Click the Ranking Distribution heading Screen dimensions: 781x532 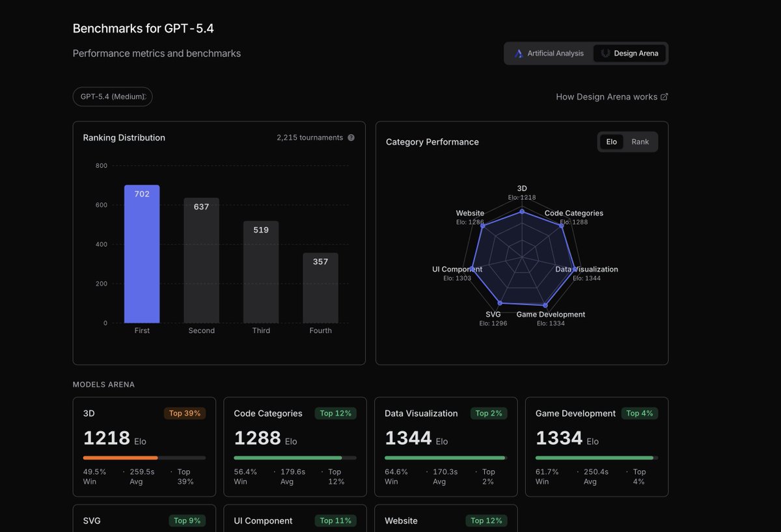tap(124, 138)
